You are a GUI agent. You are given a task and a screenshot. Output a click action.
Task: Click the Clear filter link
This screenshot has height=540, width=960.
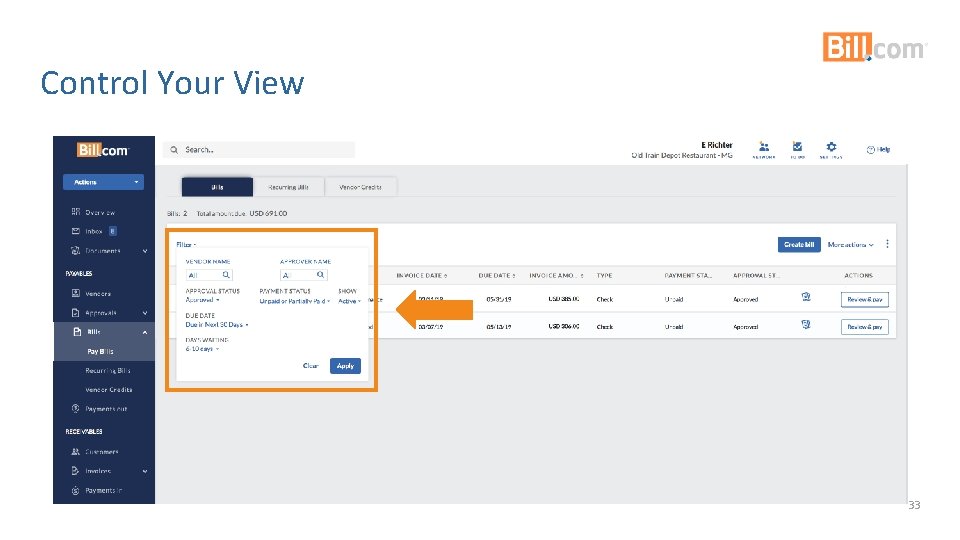(x=310, y=366)
